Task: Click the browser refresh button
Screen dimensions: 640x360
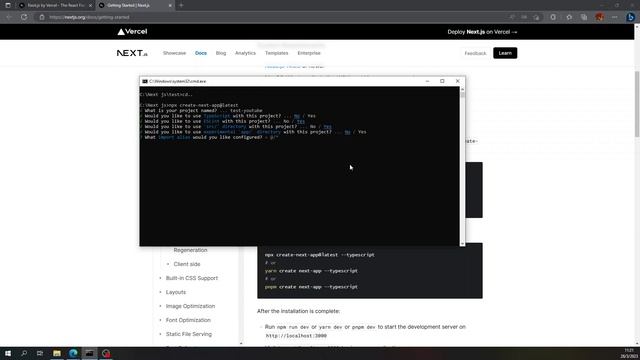Action: click(24, 17)
